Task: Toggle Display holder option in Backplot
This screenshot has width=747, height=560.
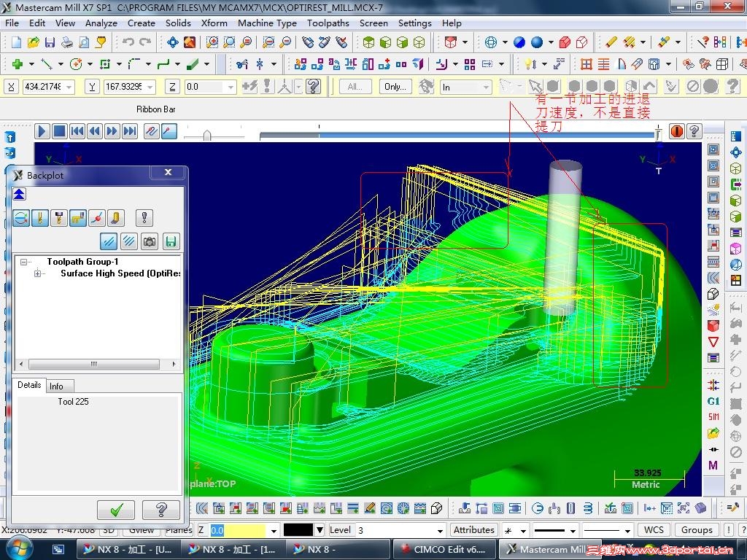Action: tap(59, 218)
